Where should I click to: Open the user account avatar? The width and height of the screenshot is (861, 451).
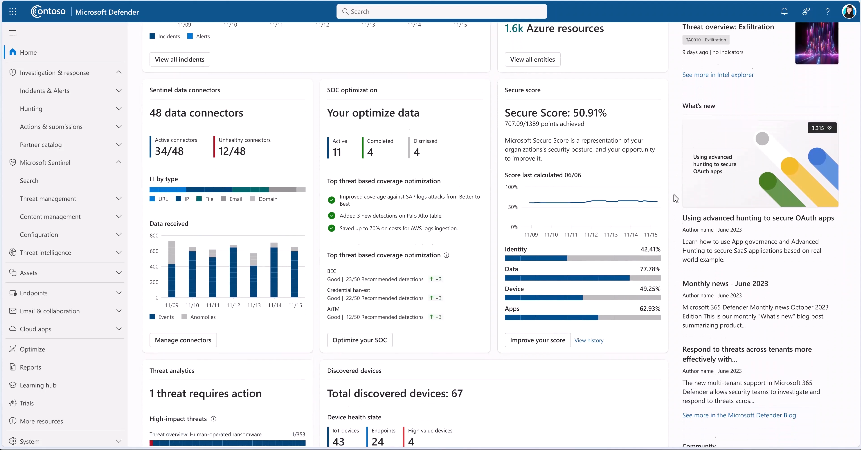(x=849, y=12)
